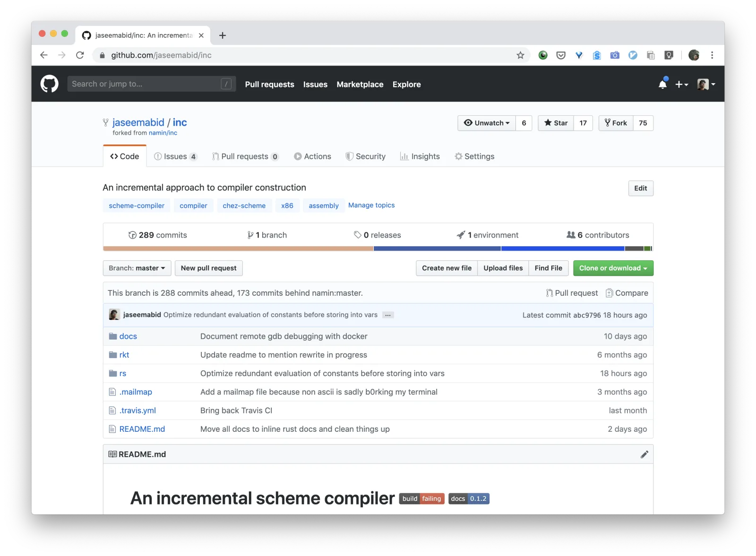Open the Chrome three-dot menu

click(712, 55)
